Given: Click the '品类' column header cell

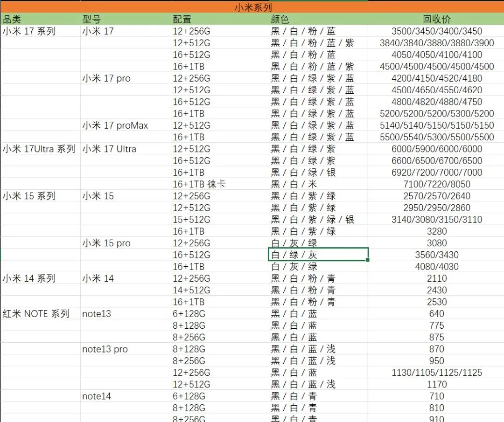Looking at the screenshot, I should click(40, 19).
